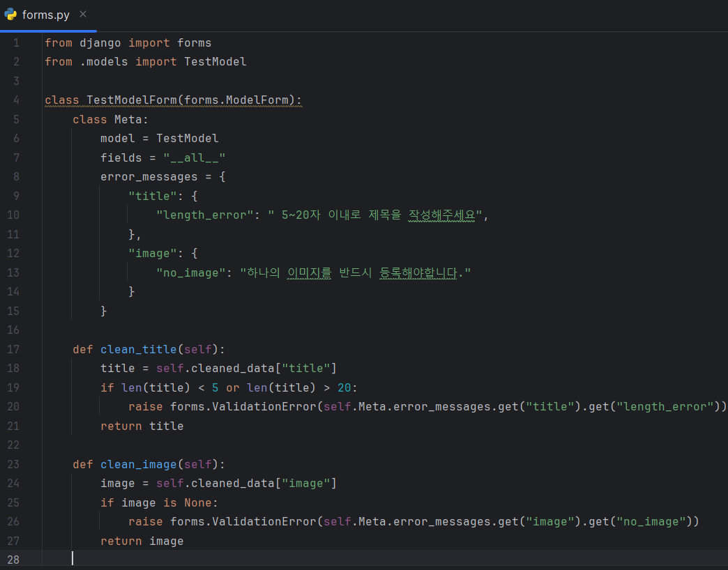Click the error_messages variable on line 8
Image resolution: width=728 pixels, height=570 pixels.
[149, 177]
